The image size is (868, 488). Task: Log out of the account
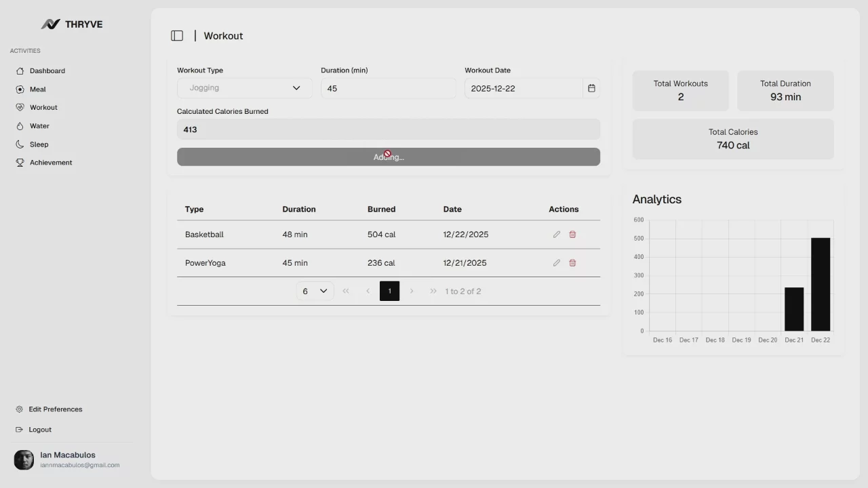(x=40, y=430)
